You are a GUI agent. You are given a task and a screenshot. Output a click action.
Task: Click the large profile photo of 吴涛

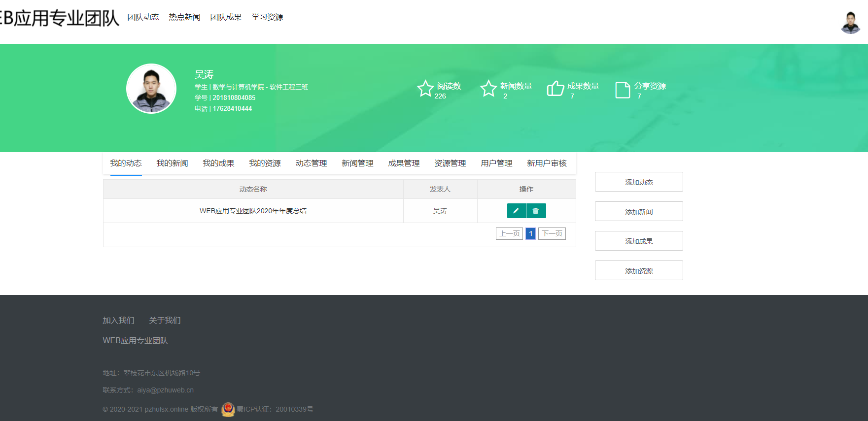tap(151, 89)
